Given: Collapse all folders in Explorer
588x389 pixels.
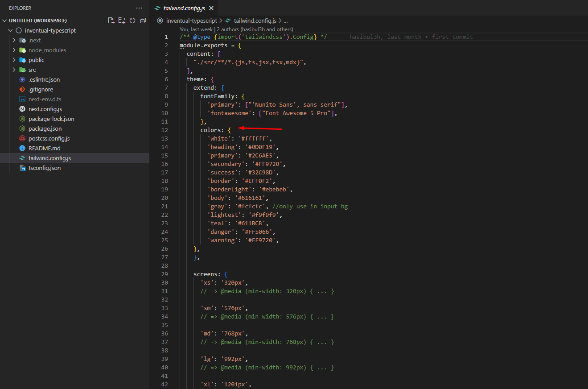Looking at the screenshot, I should (143, 21).
